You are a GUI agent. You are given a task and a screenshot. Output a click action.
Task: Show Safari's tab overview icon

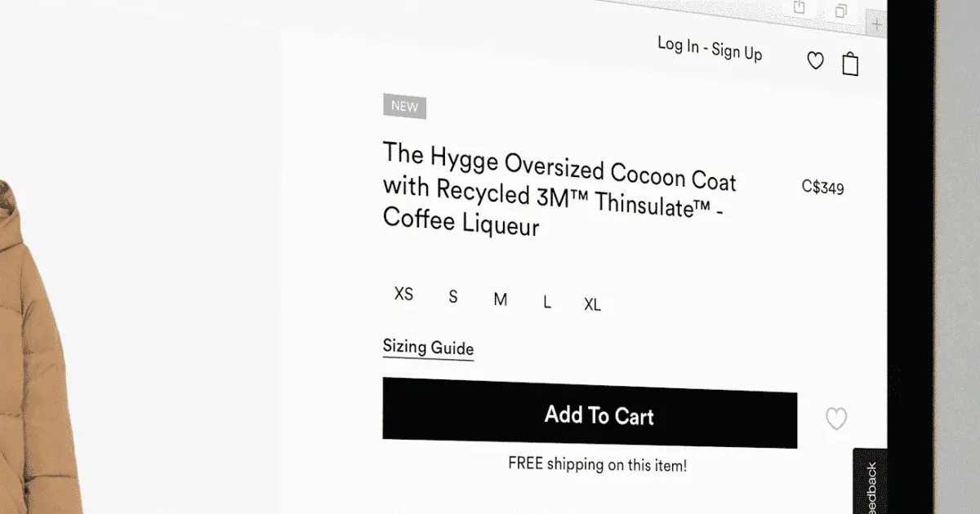(x=841, y=11)
